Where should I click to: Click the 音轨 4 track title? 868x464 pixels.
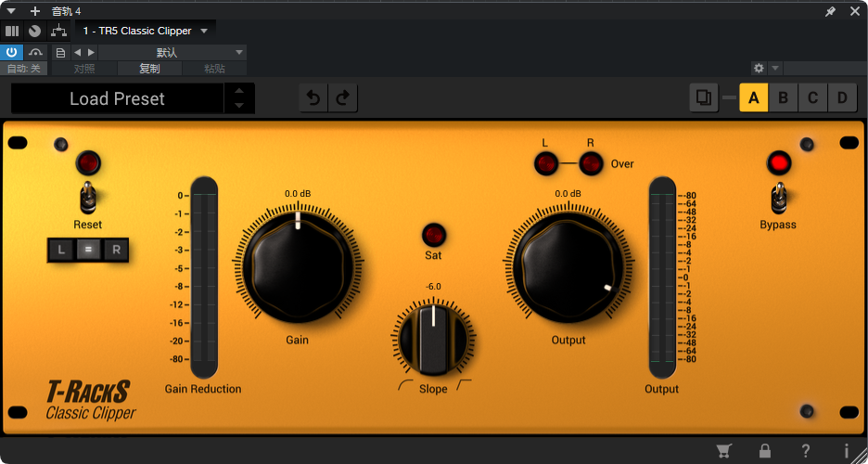tap(66, 11)
